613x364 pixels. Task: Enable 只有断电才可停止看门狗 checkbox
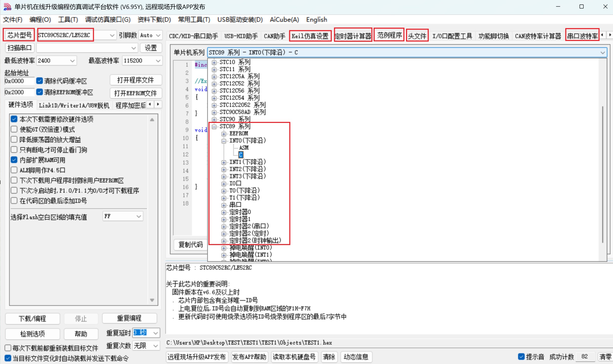point(14,150)
